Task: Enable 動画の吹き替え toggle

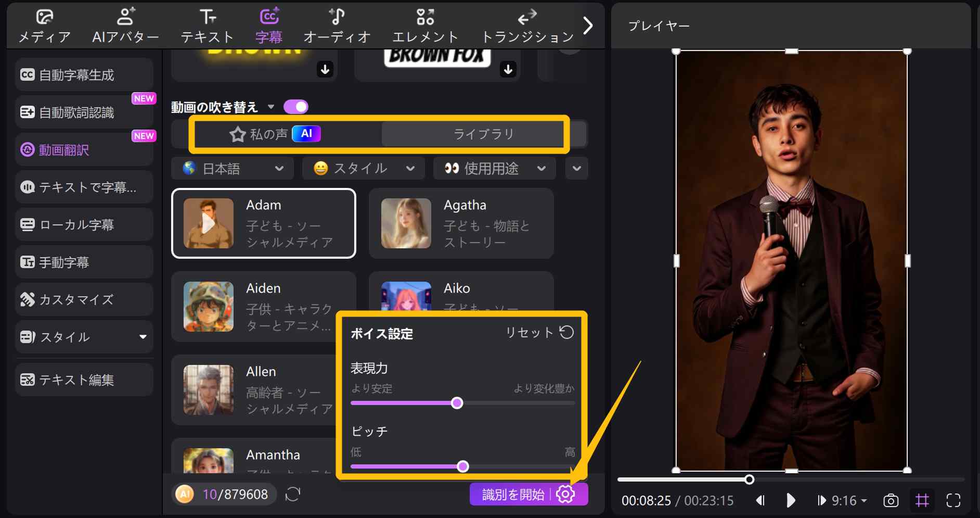Action: (296, 106)
